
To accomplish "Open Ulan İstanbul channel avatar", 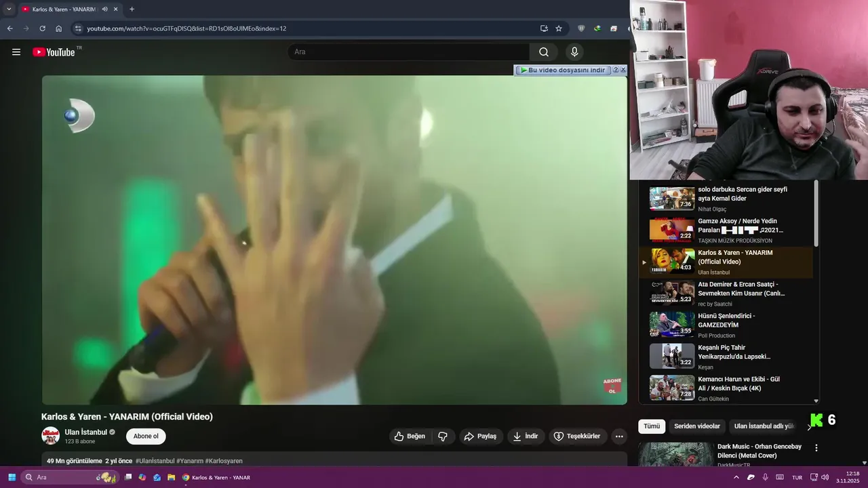I will (51, 436).
